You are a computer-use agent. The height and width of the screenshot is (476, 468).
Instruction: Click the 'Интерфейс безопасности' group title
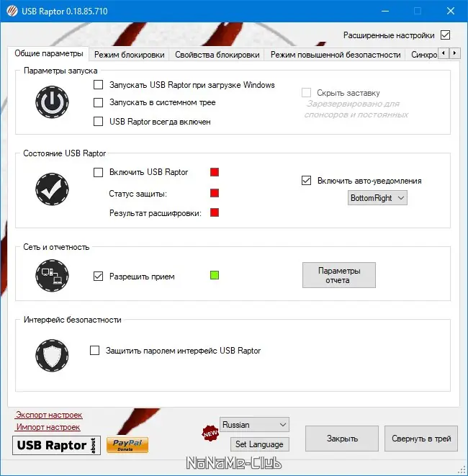tap(72, 320)
